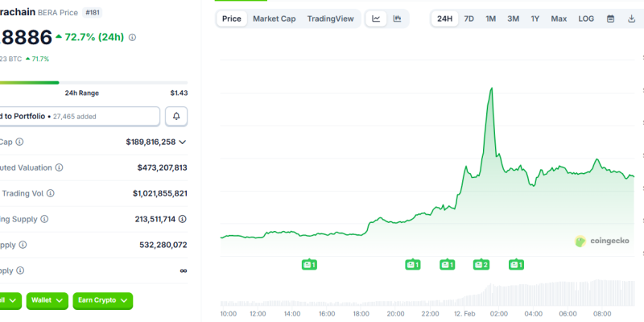
Task: Select the 7D time range
Action: click(x=469, y=19)
